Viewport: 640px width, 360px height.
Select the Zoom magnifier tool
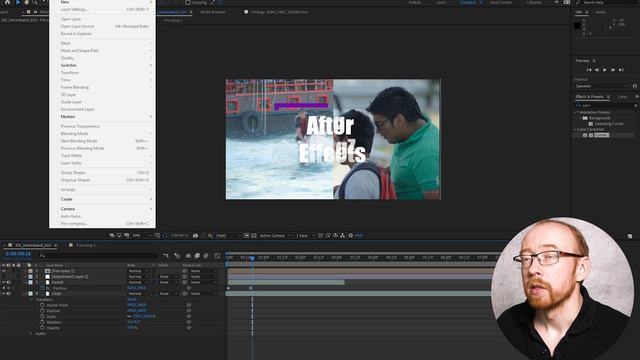(x=35, y=2)
